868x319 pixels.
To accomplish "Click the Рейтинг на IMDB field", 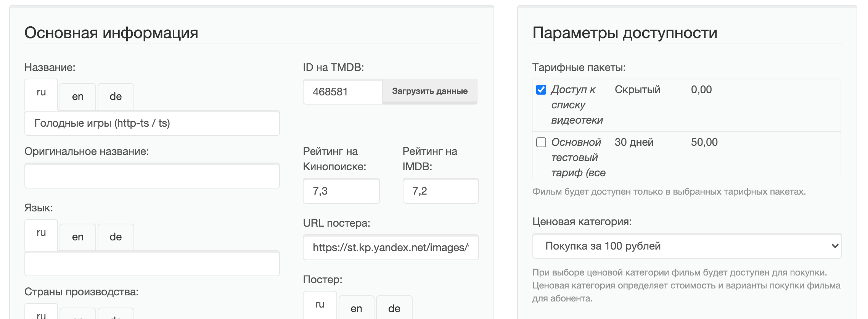I will tap(441, 191).
